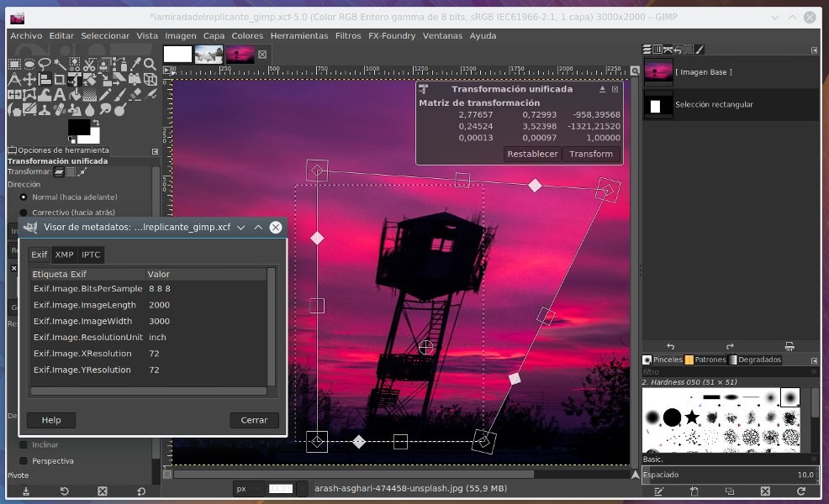Screen dimensions: 829x504
Task: Choose the Paintbrush tool
Action: (119, 95)
